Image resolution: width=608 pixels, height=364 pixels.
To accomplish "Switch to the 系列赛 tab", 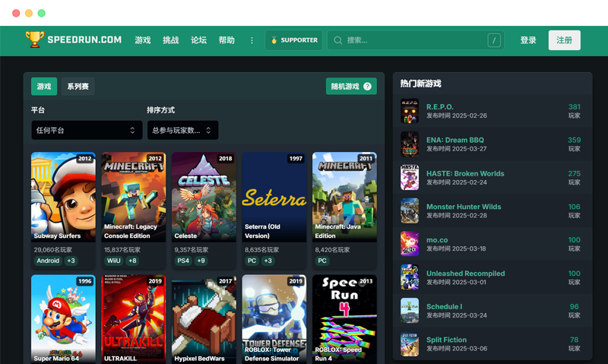I will click(x=78, y=87).
